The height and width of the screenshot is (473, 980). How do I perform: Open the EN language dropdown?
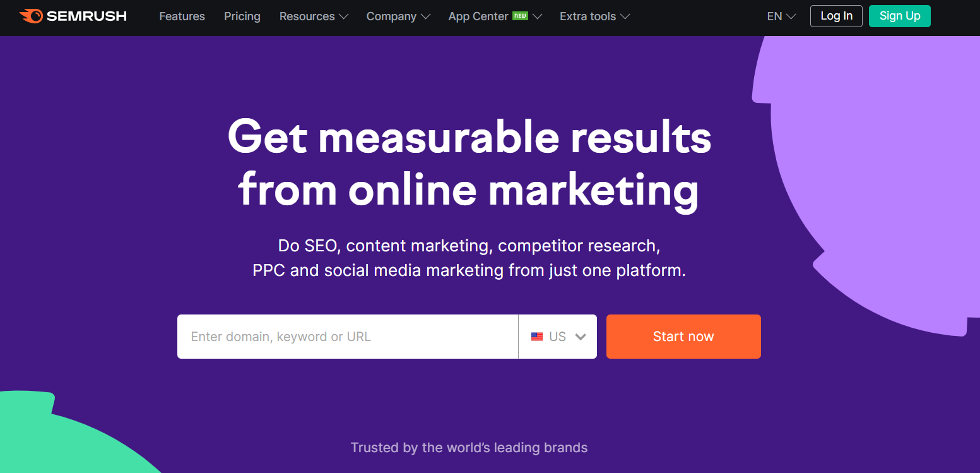pyautogui.click(x=781, y=16)
